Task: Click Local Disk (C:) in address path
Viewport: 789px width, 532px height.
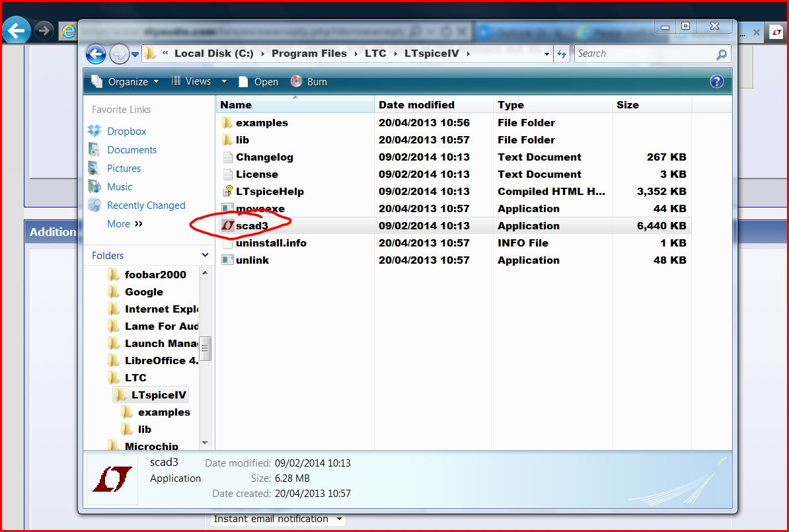Action: pyautogui.click(x=214, y=54)
